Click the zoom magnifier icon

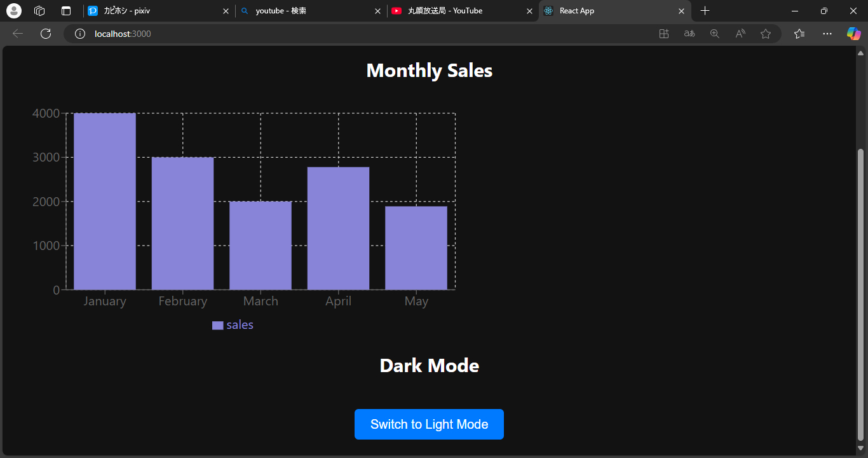[x=715, y=34]
